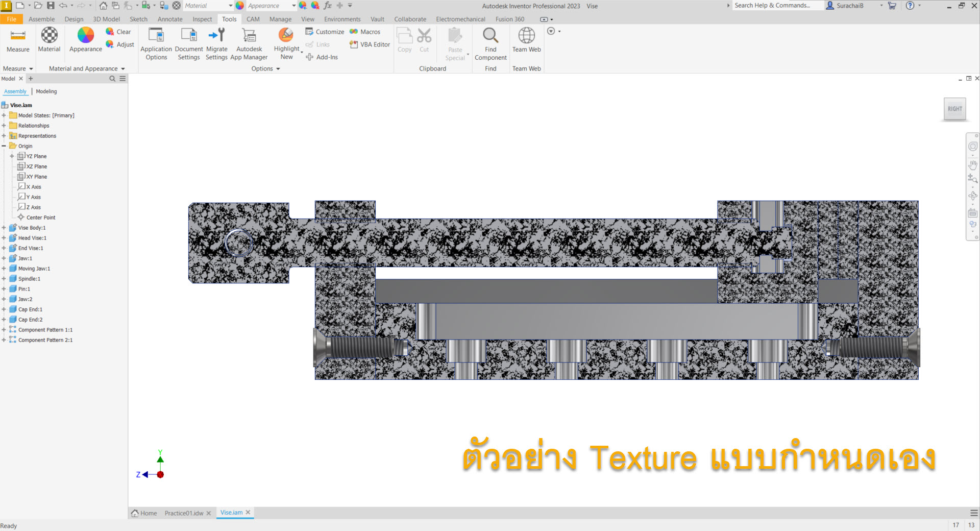Screen dimensions: 980x531
Task: Click the Clear appearance button
Action: (119, 32)
